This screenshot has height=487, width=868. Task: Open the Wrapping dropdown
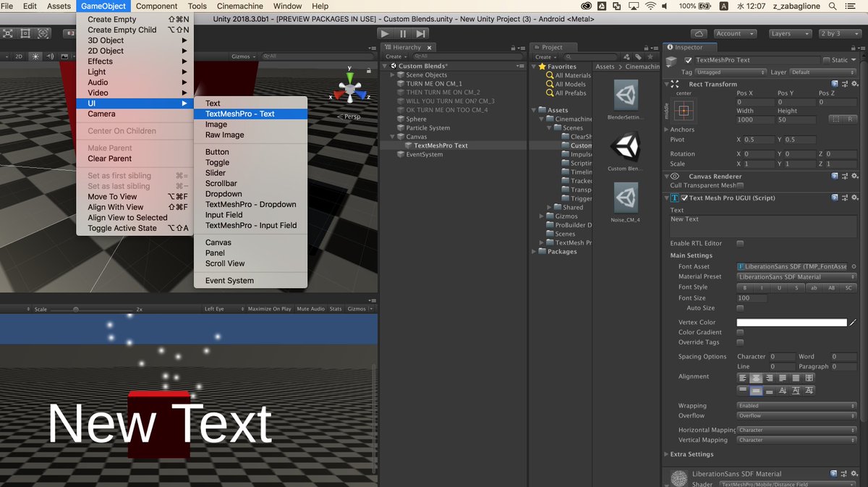797,406
